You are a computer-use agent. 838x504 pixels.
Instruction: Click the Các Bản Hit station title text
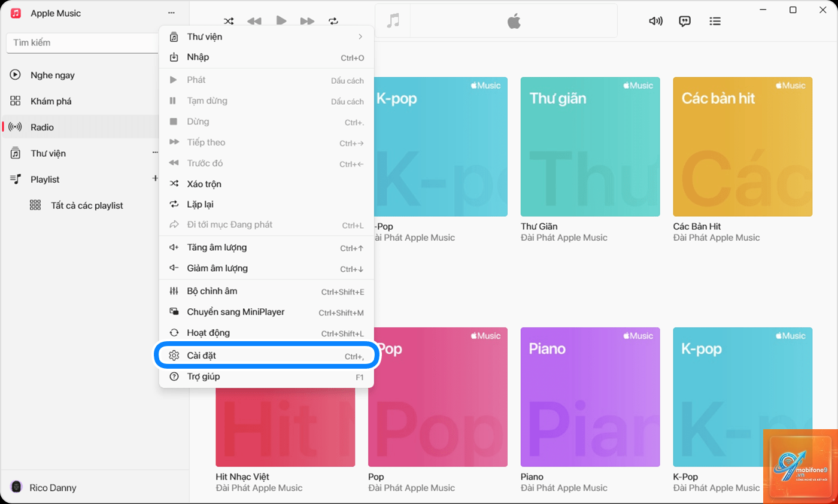[697, 226]
